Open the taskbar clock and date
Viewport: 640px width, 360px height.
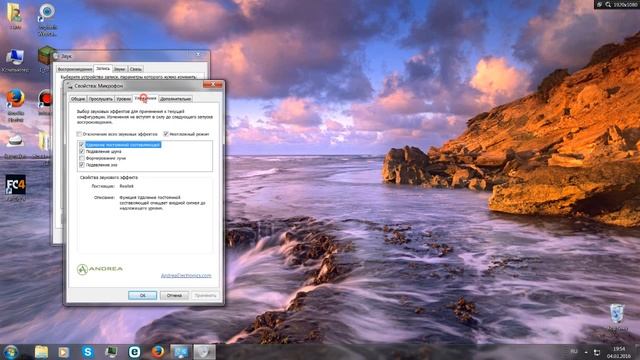click(x=618, y=352)
